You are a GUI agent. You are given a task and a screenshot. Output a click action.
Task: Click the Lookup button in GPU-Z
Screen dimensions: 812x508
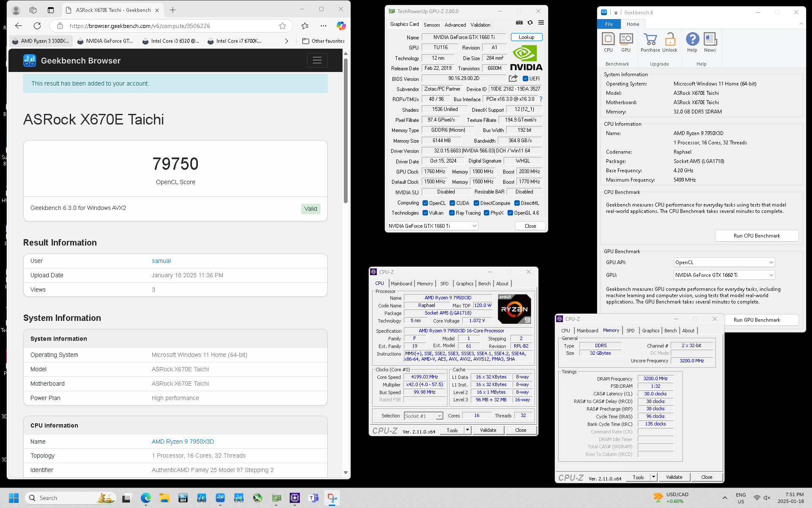tap(527, 37)
